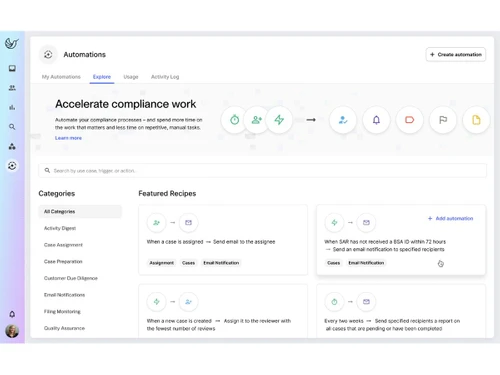
Task: Click the green stopwatch trigger icon
Action: (x=235, y=120)
